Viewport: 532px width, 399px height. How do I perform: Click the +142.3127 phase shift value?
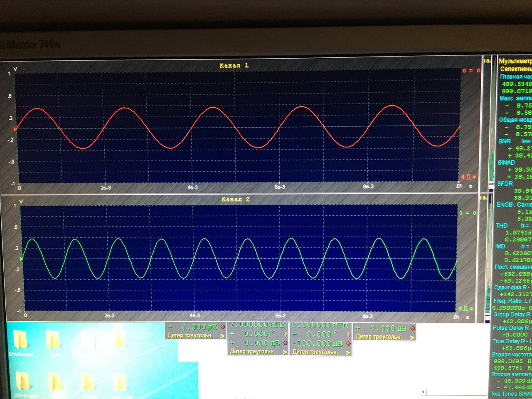click(x=515, y=294)
